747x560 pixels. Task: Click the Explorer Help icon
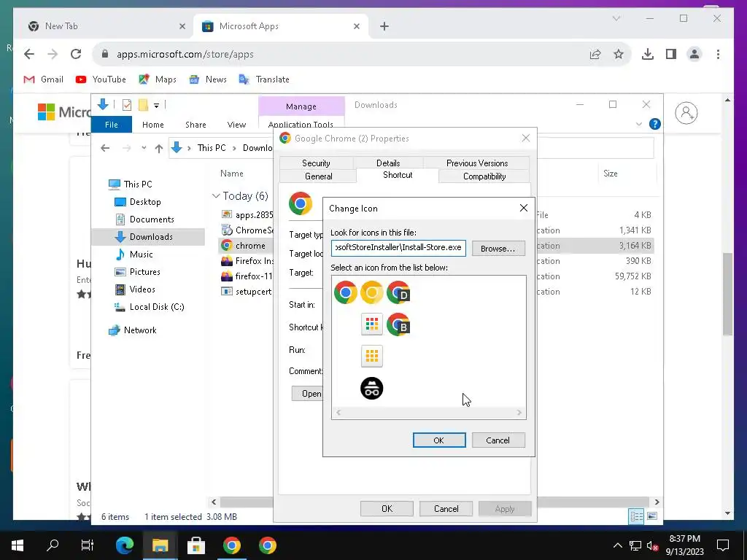pyautogui.click(x=655, y=124)
